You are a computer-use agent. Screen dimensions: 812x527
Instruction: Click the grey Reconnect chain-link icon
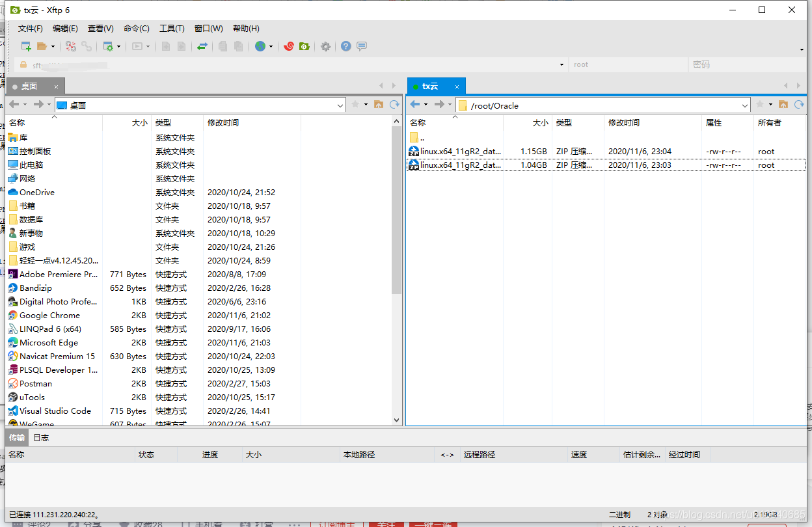(87, 46)
